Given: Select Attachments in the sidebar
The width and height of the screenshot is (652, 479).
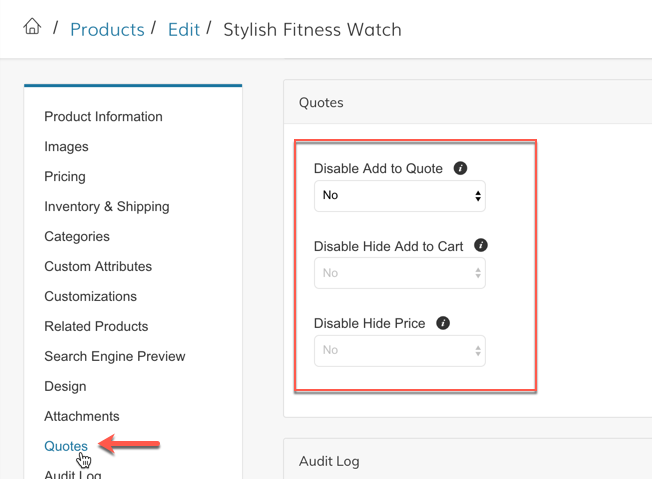Looking at the screenshot, I should pos(81,417).
